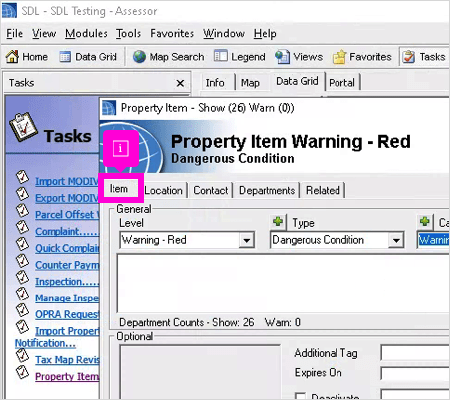
Task: Toggle the Tasks toolbar button
Action: click(x=424, y=57)
